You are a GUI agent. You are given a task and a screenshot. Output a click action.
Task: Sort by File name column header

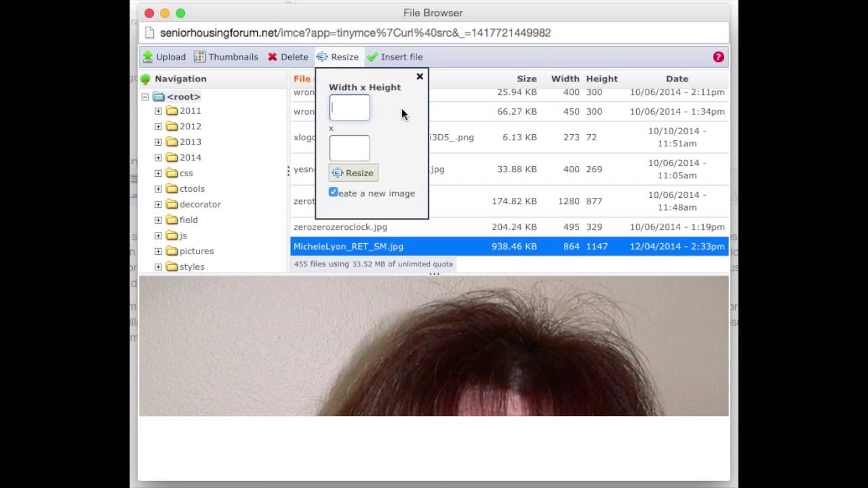point(302,79)
